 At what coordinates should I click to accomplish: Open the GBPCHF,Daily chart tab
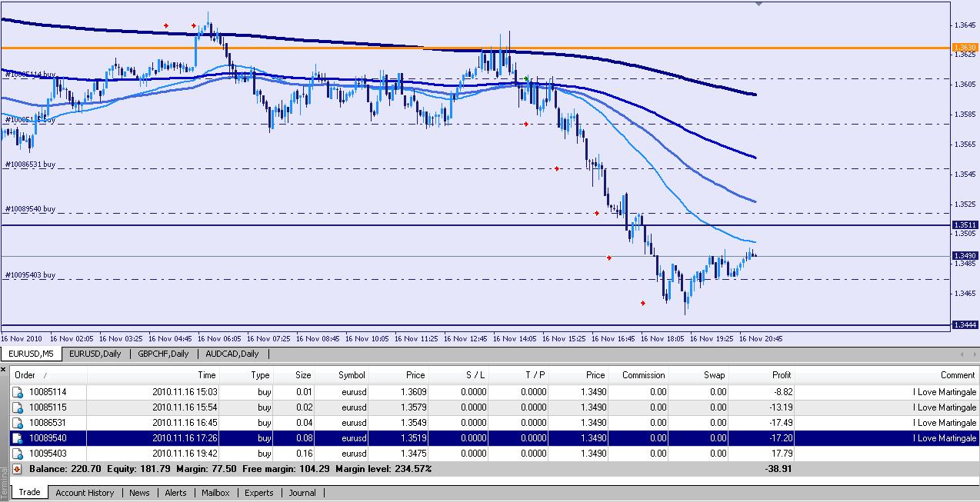(x=163, y=354)
